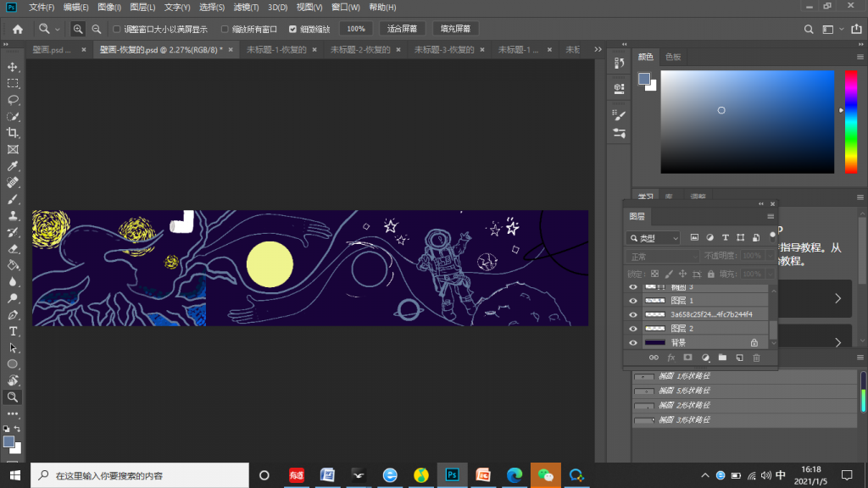Click Home icon in options bar
This screenshot has width=868, height=488.
18,29
